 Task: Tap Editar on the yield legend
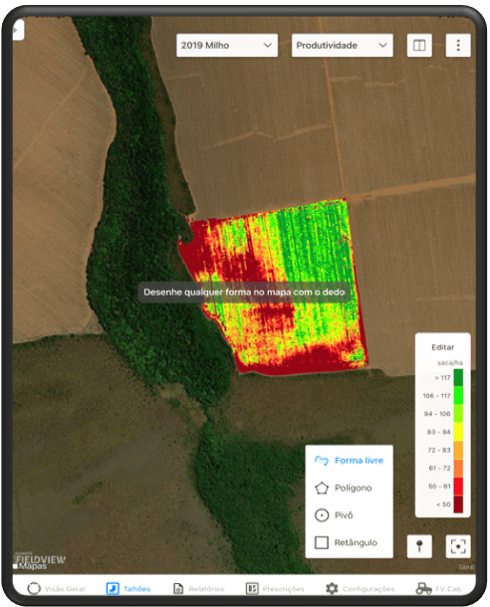click(x=442, y=347)
